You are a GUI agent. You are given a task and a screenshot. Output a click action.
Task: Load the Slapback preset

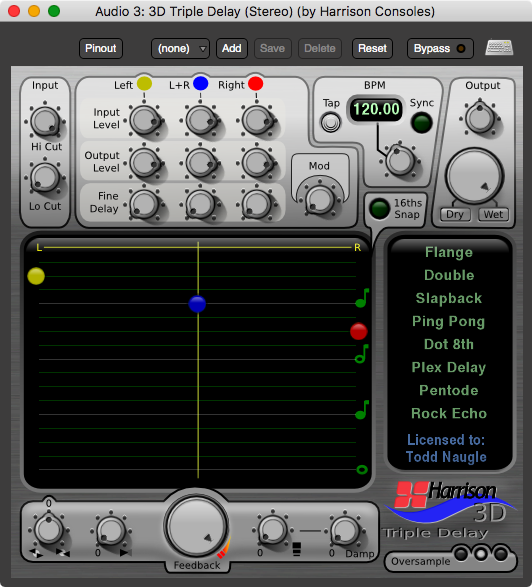(449, 298)
